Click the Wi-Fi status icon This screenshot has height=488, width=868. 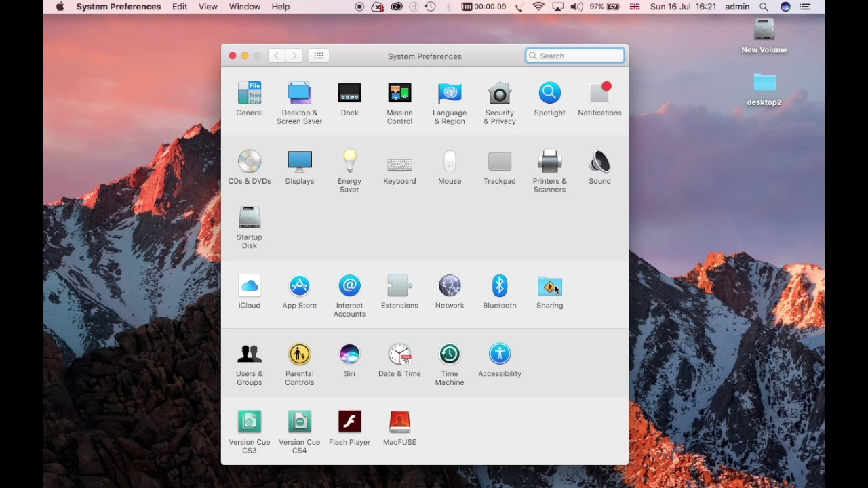tap(538, 7)
